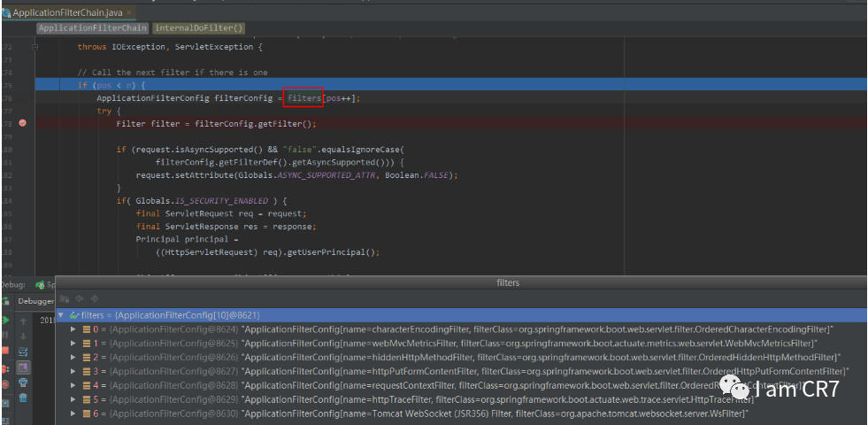Image resolution: width=868 pixels, height=425 pixels.
Task: Expand array element 0 in filters popup
Action: [x=73, y=329]
